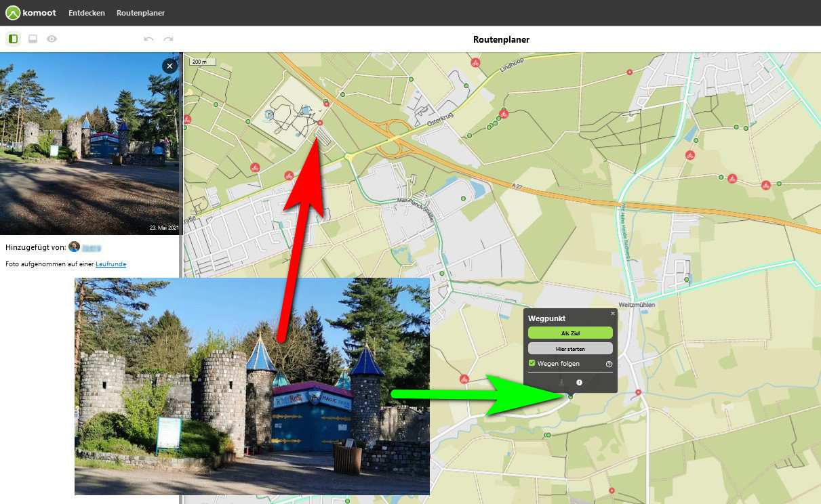Click the contributor avatar next to Hinzugefügt von
Screen dimensions: 821x504
[74, 247]
